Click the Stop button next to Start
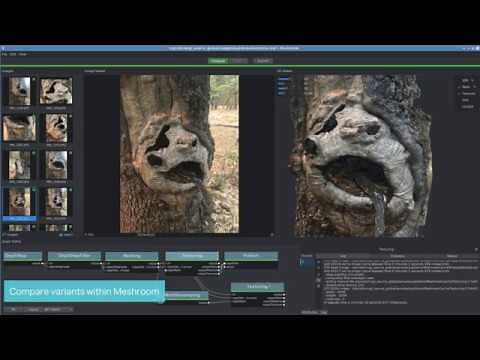The width and height of the screenshot is (480, 360). tap(240, 61)
